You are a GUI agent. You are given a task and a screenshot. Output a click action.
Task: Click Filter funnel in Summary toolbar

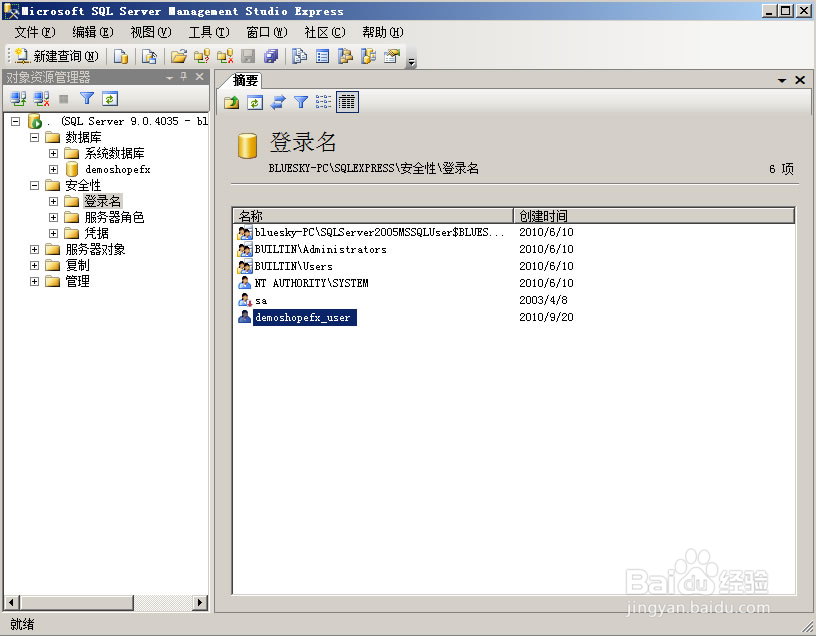301,102
